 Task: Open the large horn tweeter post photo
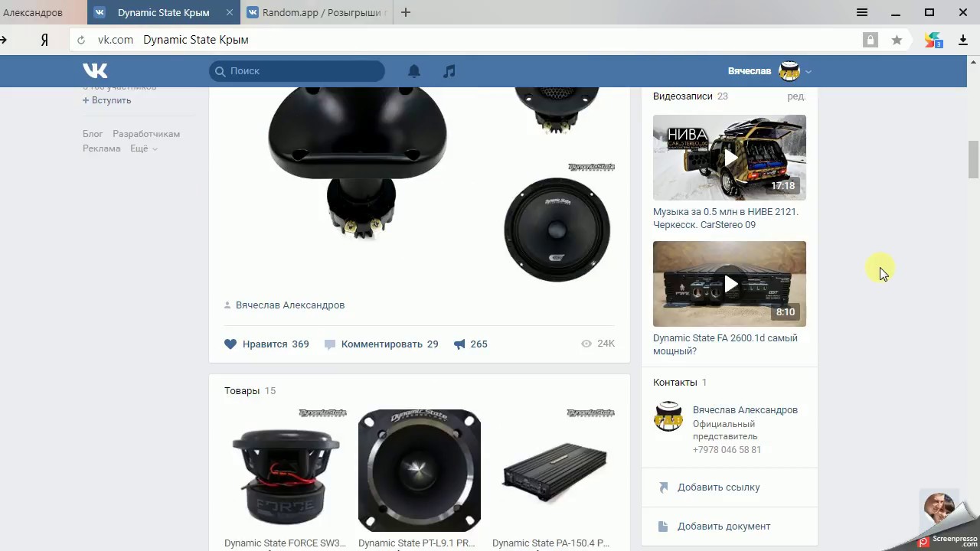click(358, 164)
